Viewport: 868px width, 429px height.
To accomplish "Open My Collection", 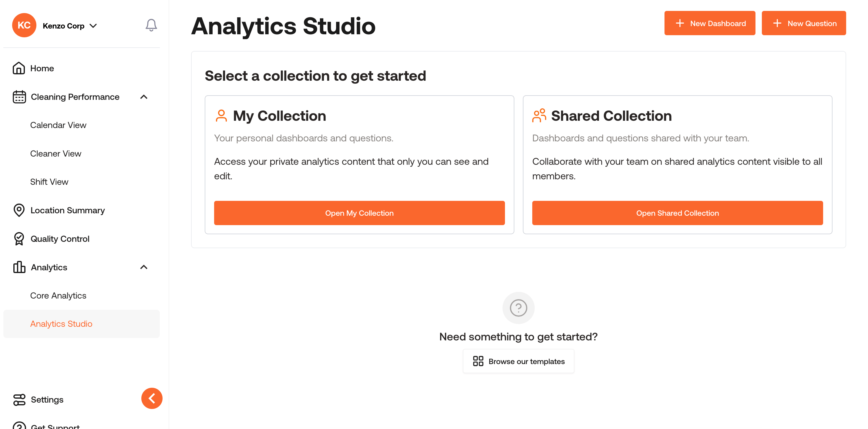I will pos(359,213).
